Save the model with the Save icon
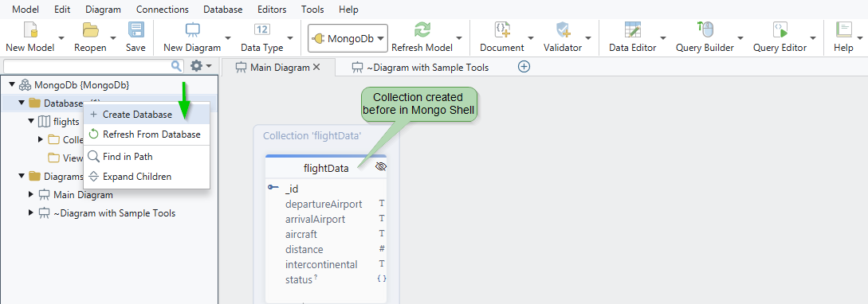868x304 pixels. (136, 30)
